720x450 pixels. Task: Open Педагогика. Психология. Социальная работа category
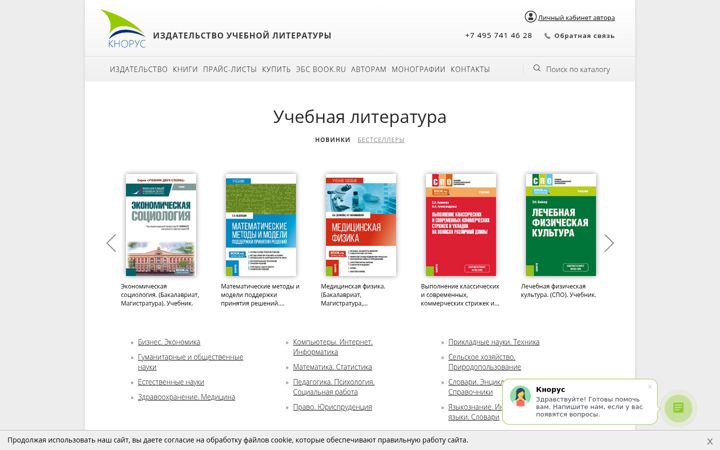point(334,387)
